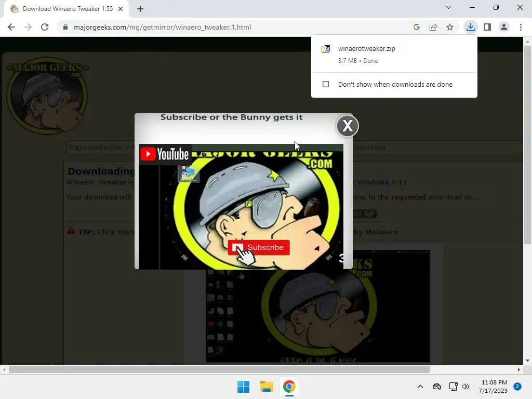Bookmark this page with the star icon

point(450,27)
